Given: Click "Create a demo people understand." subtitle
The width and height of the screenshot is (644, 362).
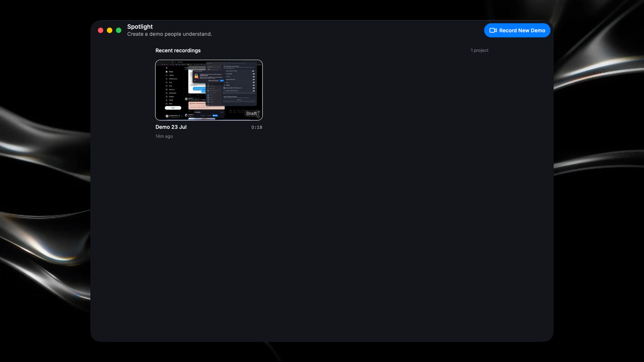Looking at the screenshot, I should click(x=169, y=34).
